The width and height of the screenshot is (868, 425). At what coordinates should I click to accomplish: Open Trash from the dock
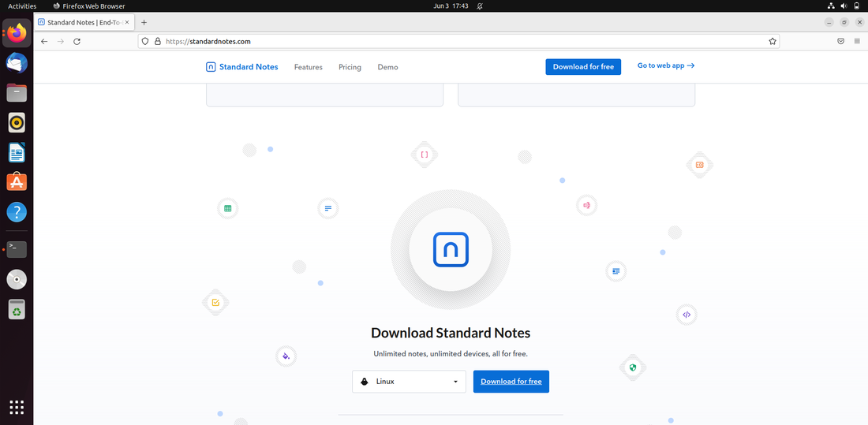click(x=17, y=309)
